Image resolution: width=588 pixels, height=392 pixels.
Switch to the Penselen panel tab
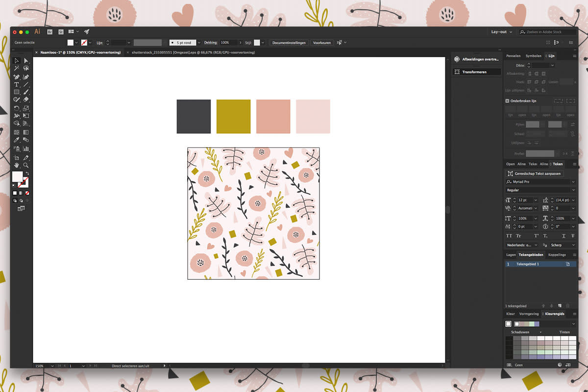click(x=514, y=56)
